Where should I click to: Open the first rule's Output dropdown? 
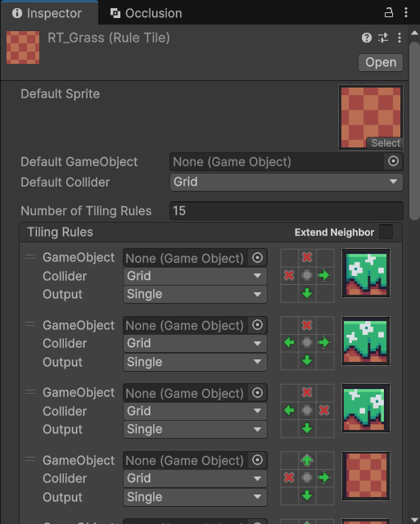195,294
